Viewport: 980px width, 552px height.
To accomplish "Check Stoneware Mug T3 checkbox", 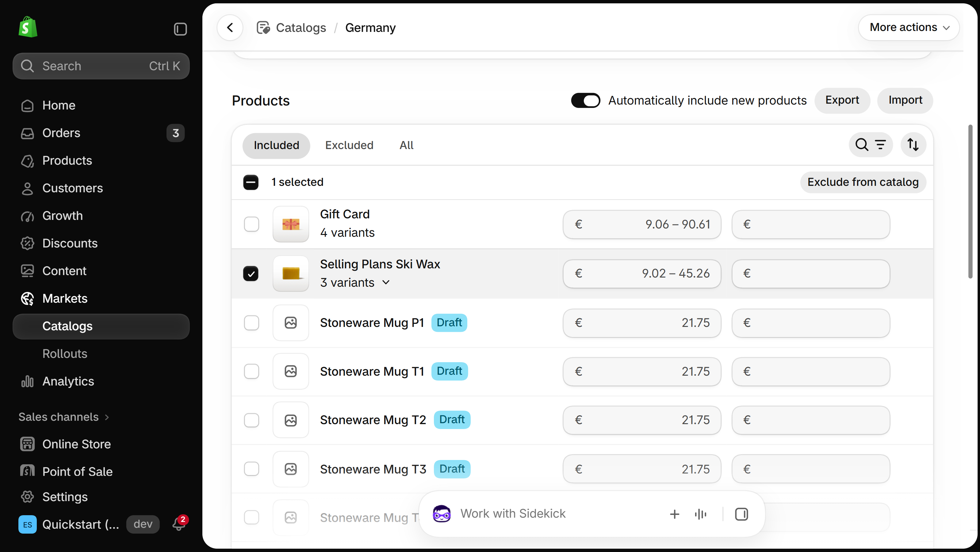I will [x=251, y=469].
